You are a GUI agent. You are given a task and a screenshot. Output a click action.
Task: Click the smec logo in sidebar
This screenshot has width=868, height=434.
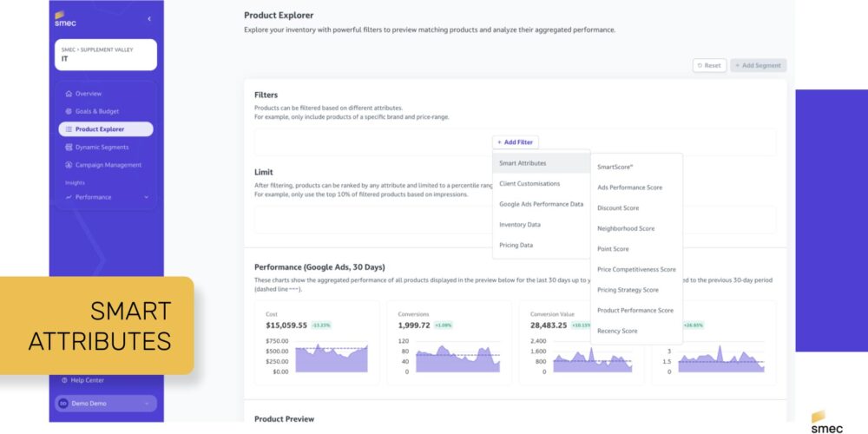click(x=65, y=18)
